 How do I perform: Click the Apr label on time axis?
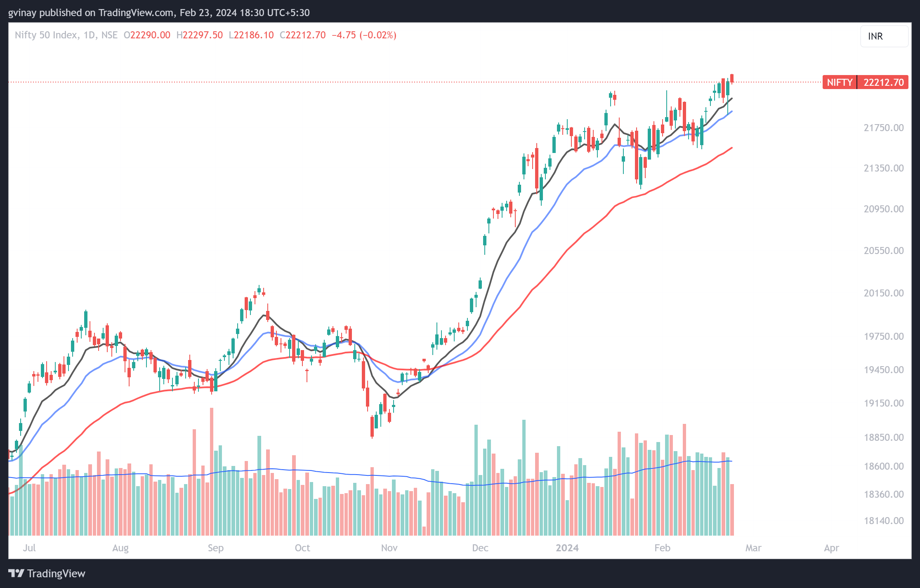tap(831, 548)
